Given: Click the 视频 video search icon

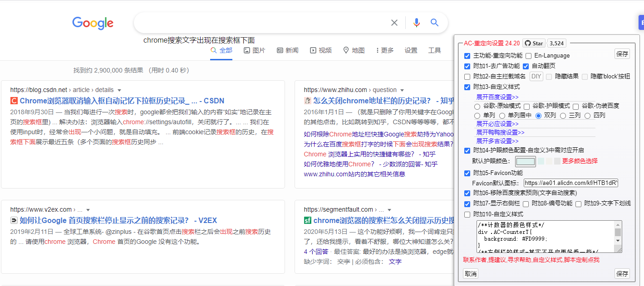Looking at the screenshot, I should click(313, 50).
